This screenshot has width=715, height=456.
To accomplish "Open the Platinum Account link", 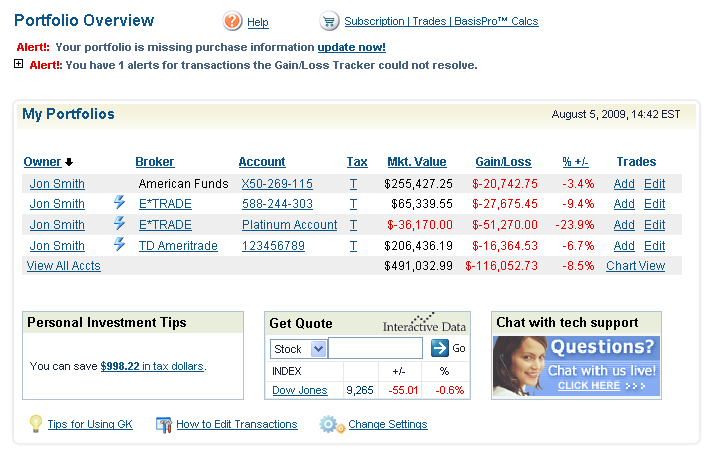I will point(290,225).
